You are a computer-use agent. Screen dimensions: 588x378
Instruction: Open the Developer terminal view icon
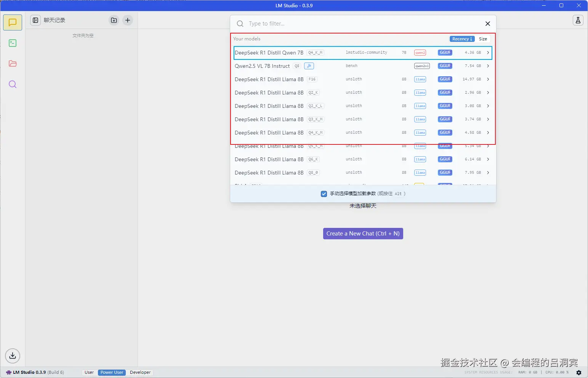[x=13, y=43]
